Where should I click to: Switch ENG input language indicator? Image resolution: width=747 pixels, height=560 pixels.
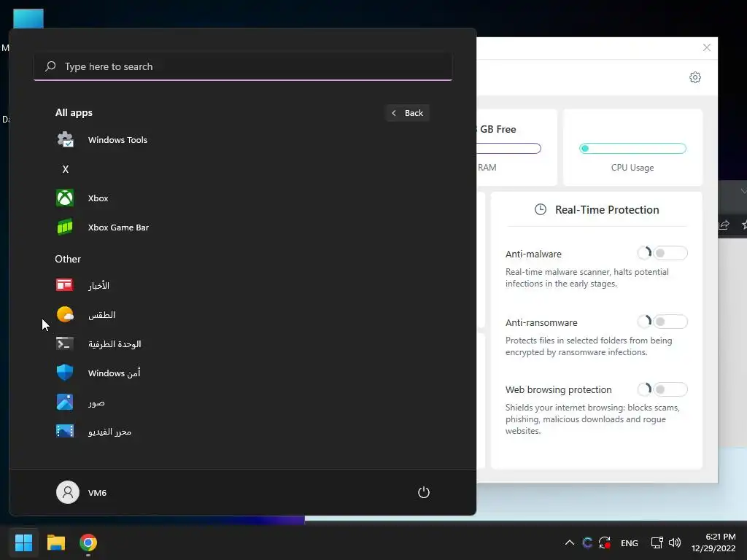click(x=630, y=542)
